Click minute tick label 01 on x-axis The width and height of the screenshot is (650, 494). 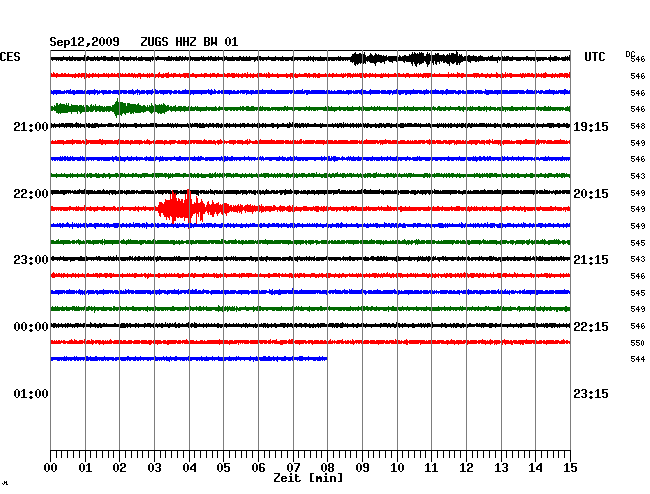pyautogui.click(x=85, y=467)
